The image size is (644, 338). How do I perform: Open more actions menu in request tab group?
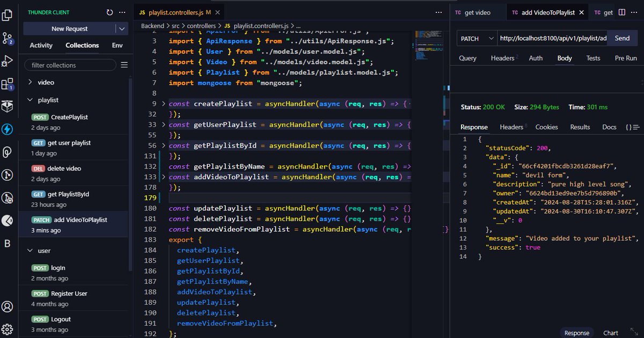(635, 12)
